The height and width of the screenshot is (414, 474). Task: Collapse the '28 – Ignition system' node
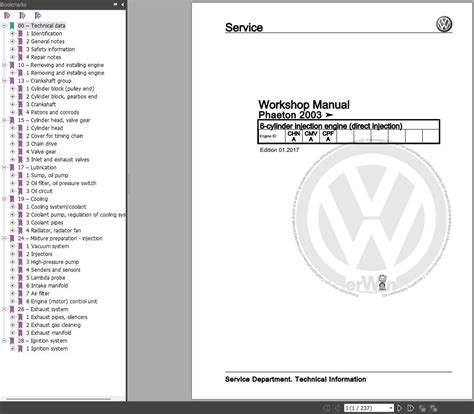click(x=4, y=341)
